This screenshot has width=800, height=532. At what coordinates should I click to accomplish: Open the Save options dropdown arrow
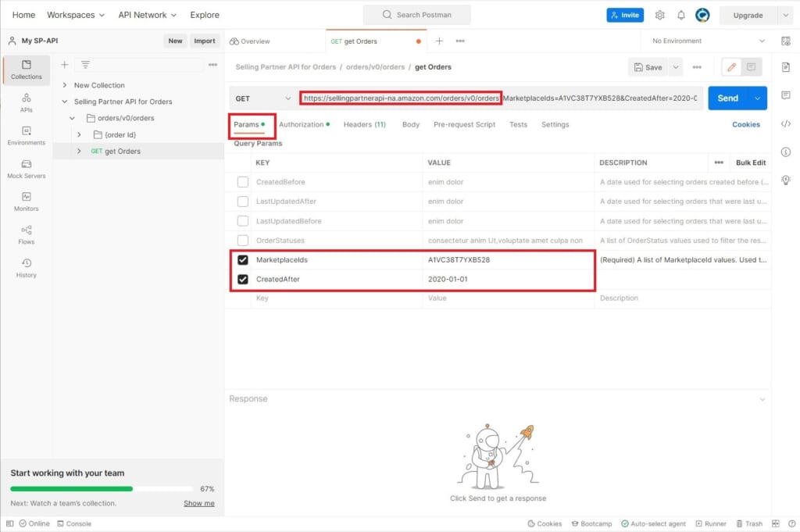(x=676, y=67)
